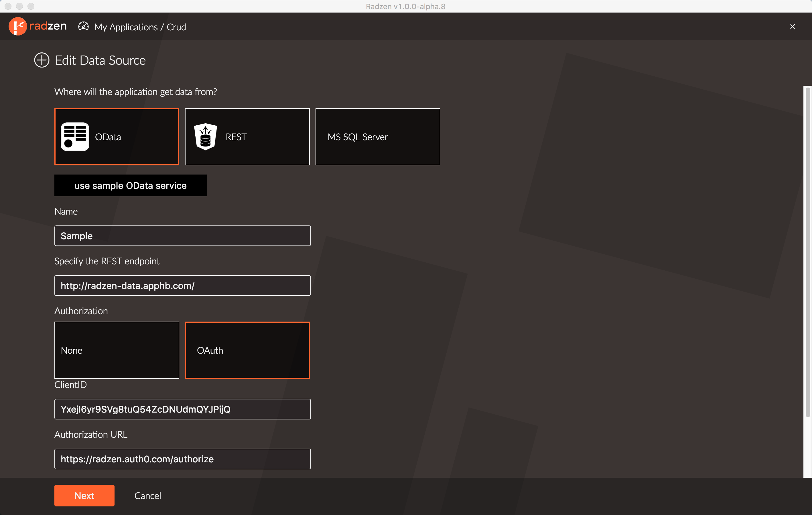Click the vertical scrollbar on the right
Image resolution: width=812 pixels, height=515 pixels.
(x=808, y=253)
